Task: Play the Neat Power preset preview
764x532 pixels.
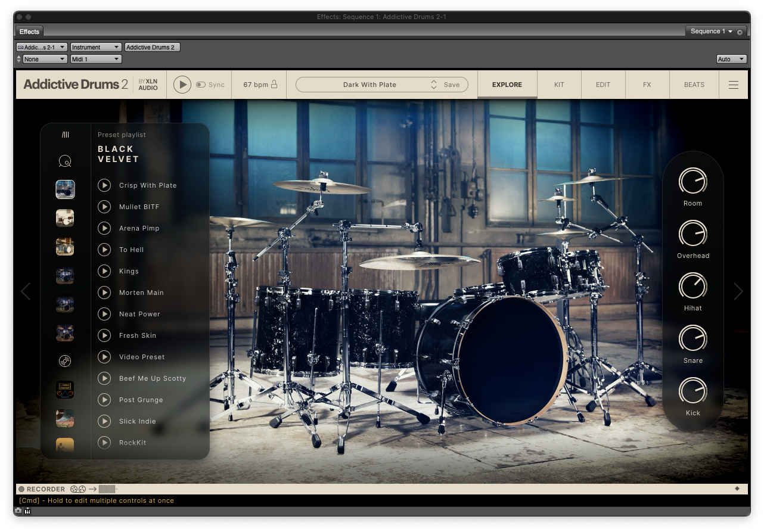Action: pos(104,314)
